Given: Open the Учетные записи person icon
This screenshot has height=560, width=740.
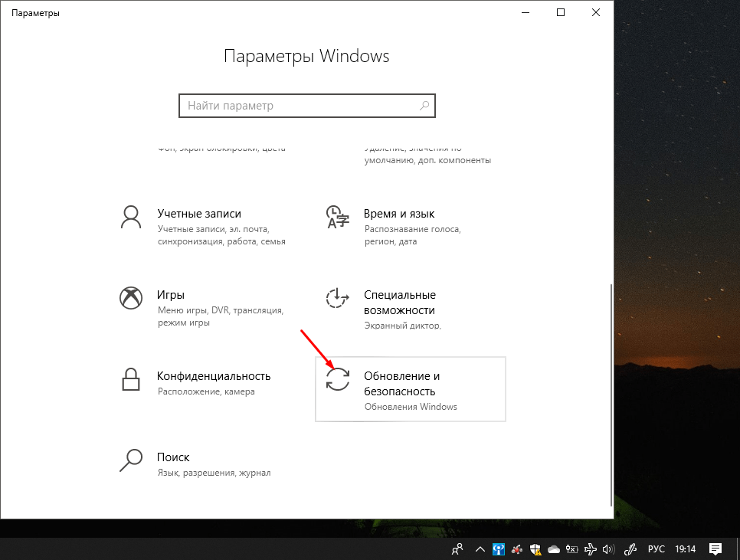Looking at the screenshot, I should click(131, 217).
